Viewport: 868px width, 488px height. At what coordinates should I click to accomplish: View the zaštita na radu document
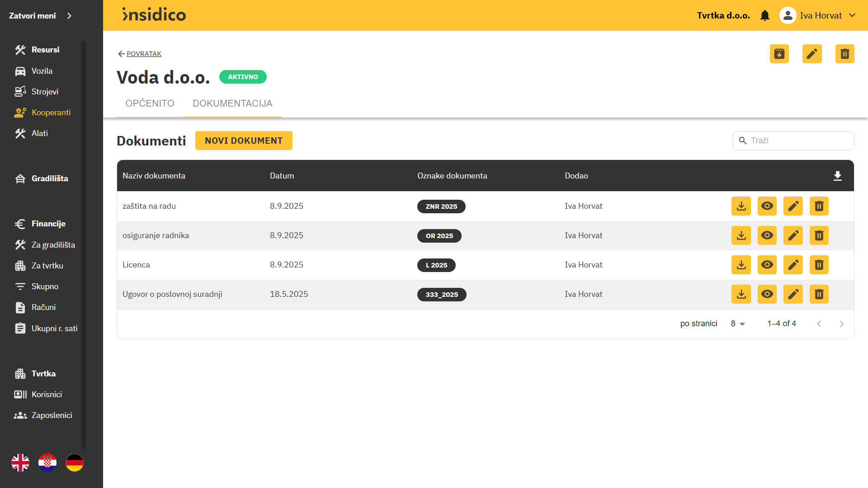(767, 206)
